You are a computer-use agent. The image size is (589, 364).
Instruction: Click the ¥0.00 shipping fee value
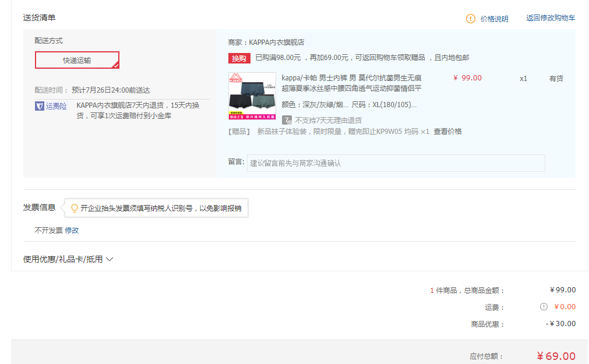pyautogui.click(x=565, y=307)
